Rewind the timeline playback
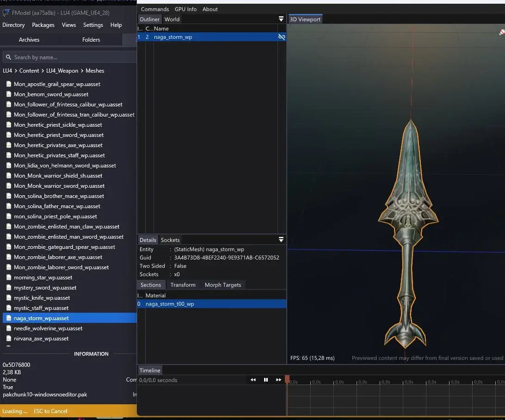The height and width of the screenshot is (420, 505). click(253, 380)
